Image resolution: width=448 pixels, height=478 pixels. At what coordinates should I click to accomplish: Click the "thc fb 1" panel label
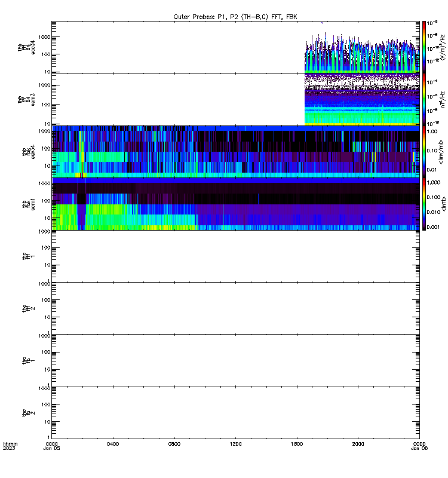pyautogui.click(x=28, y=361)
